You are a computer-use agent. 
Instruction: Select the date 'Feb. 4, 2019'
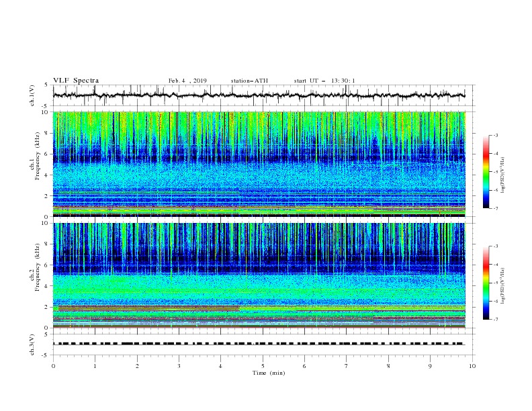point(187,81)
